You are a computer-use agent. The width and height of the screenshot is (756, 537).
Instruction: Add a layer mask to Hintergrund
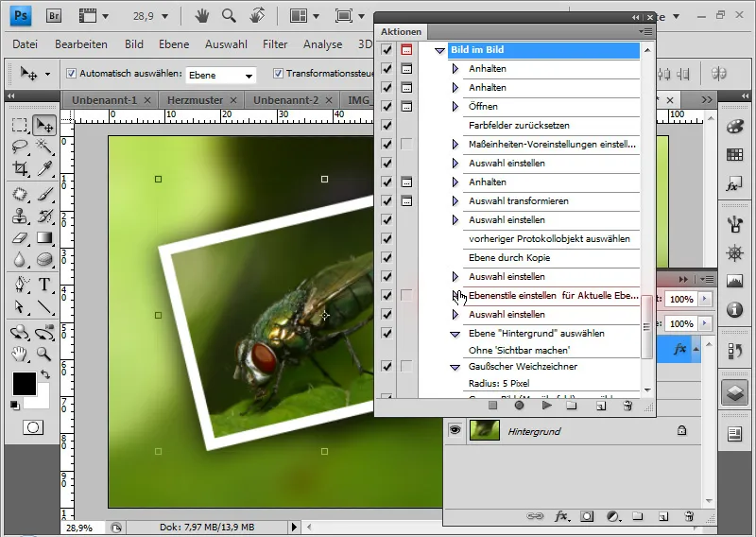pos(586,516)
